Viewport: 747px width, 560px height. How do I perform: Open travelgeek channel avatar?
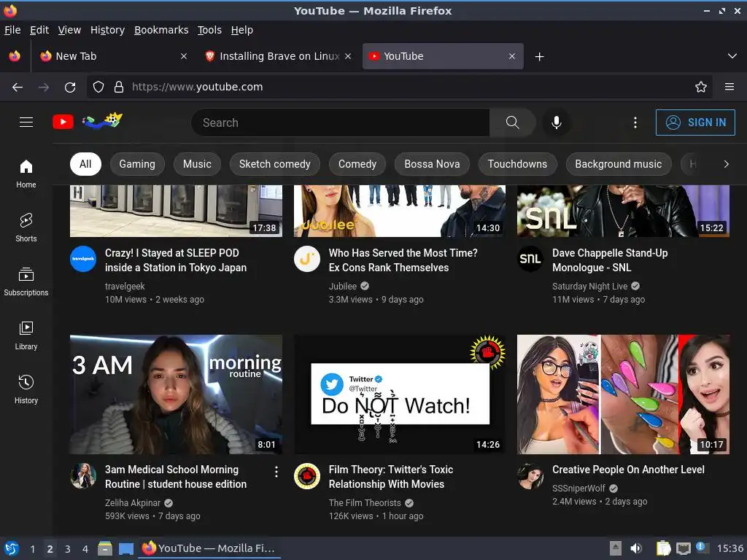pos(83,259)
